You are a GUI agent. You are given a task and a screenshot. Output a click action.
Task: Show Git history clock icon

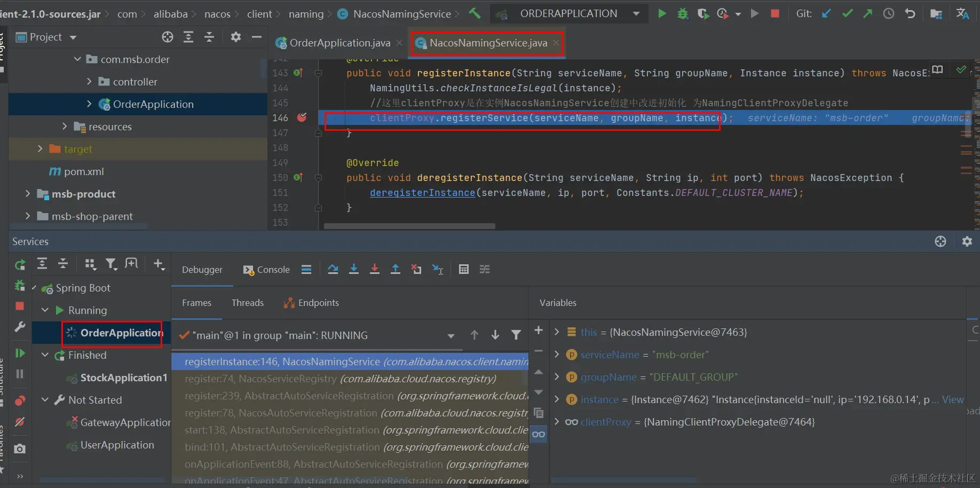tap(889, 13)
